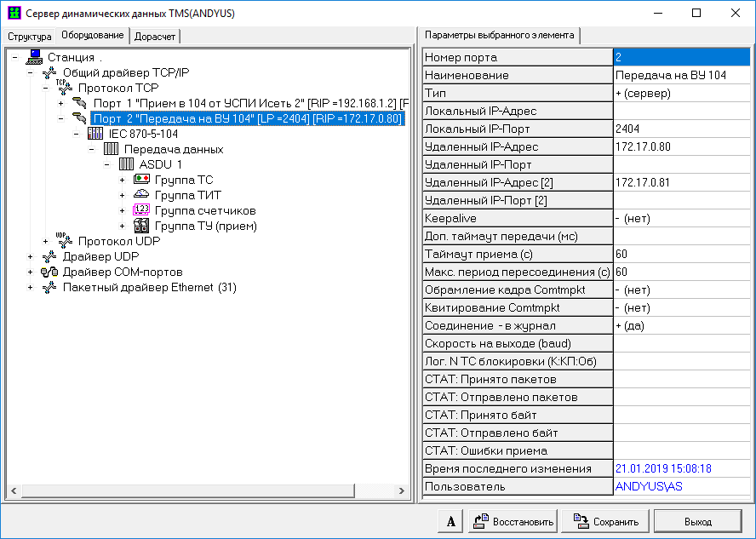Click the Группа ТИТ icon
Screen dimensions: 756x539
141,195
